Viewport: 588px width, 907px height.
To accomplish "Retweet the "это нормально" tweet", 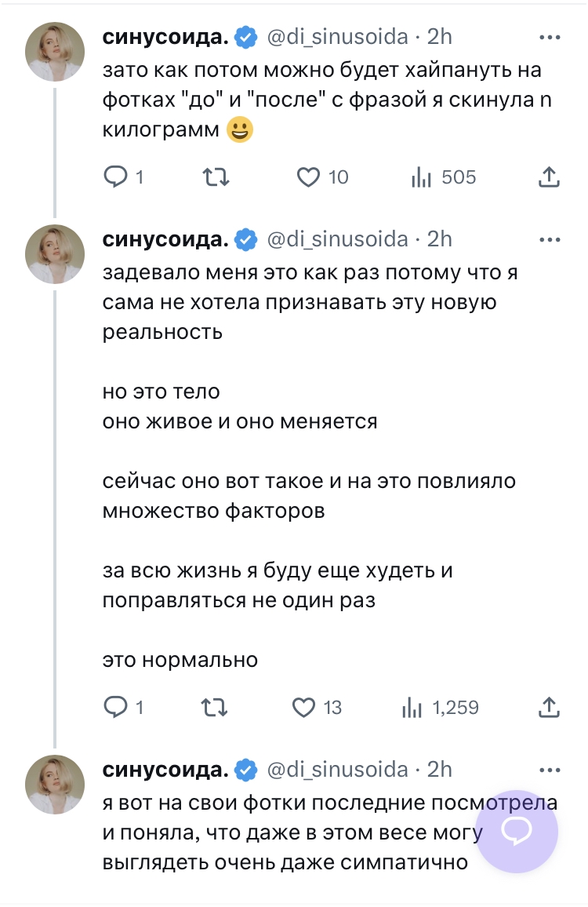I will coord(215,708).
